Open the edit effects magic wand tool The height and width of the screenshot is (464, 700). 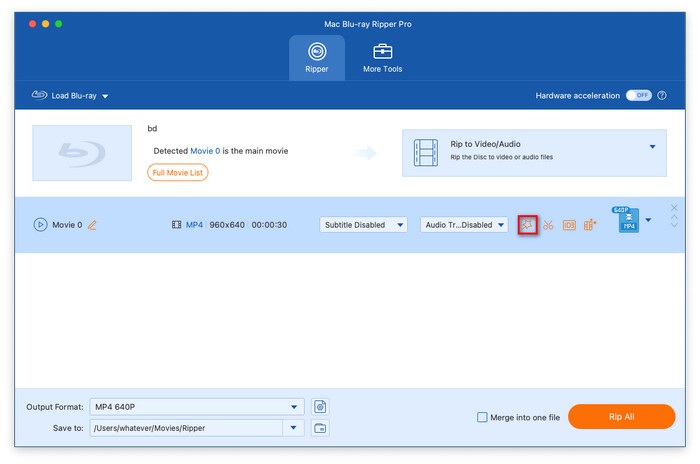coord(527,225)
